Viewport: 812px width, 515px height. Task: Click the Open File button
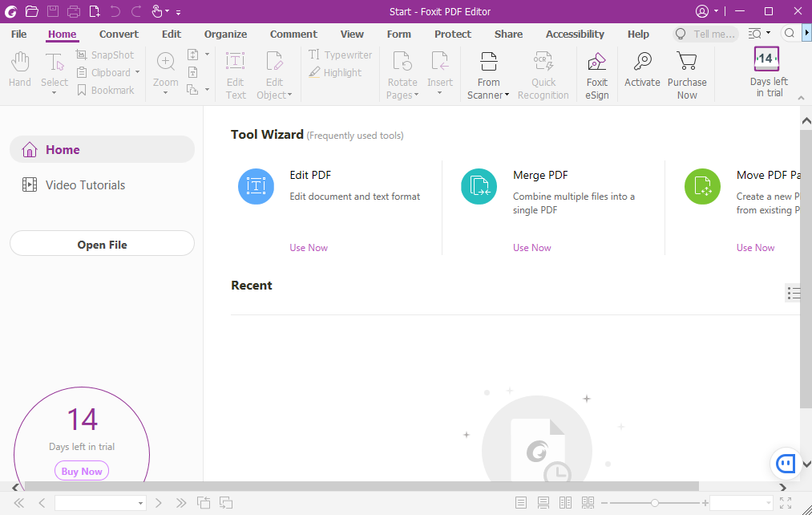[x=102, y=245]
